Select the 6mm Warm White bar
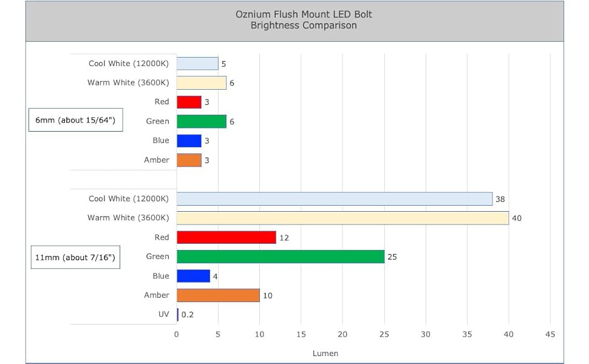 pyautogui.click(x=202, y=83)
